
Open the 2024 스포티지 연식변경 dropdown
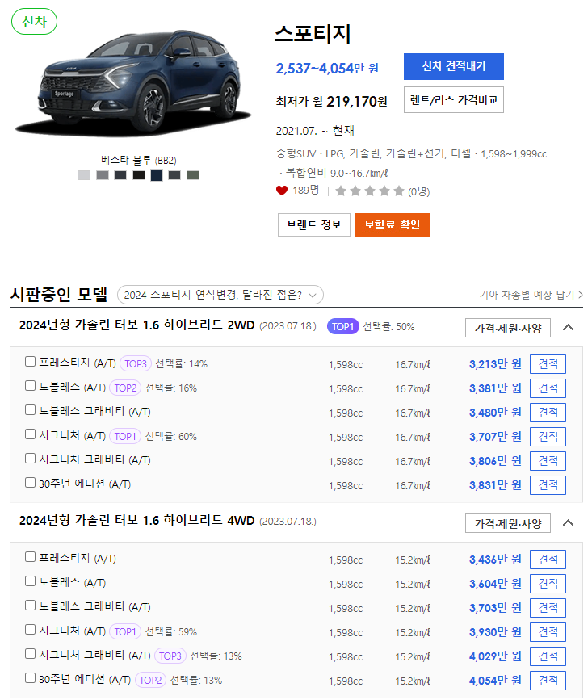[x=220, y=295]
